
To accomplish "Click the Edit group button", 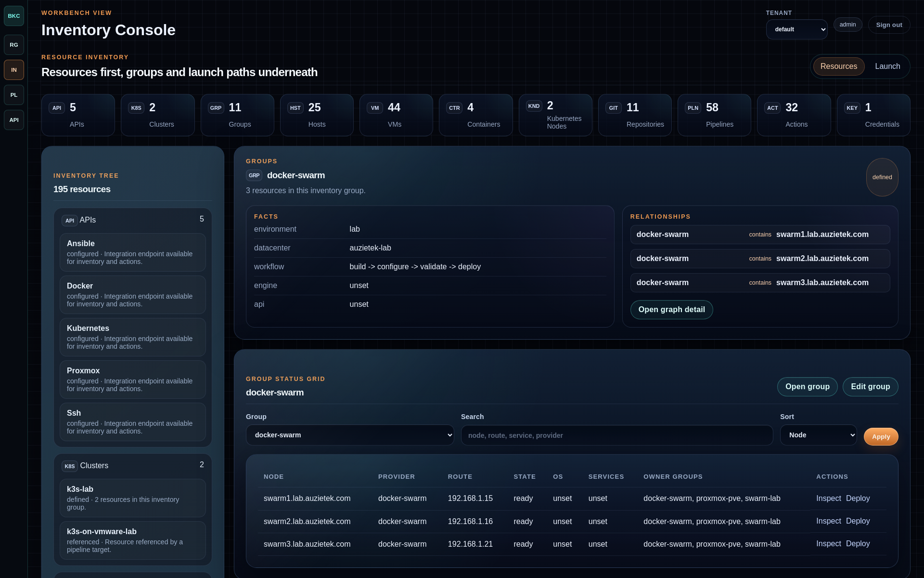I will tap(870, 387).
